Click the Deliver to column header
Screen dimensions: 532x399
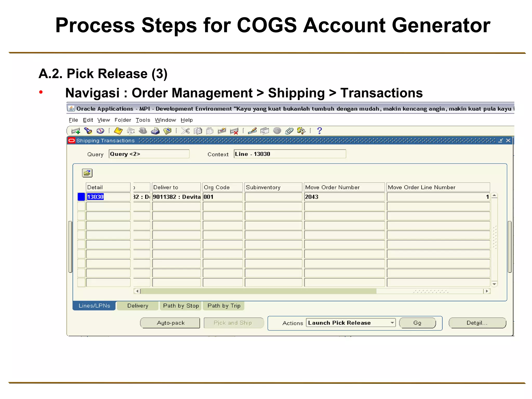(x=177, y=187)
